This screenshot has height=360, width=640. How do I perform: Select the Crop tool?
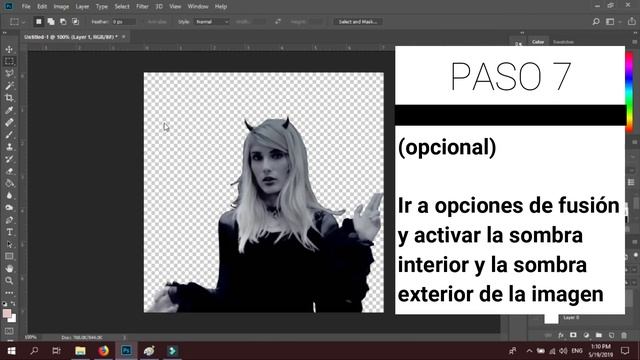(9, 98)
